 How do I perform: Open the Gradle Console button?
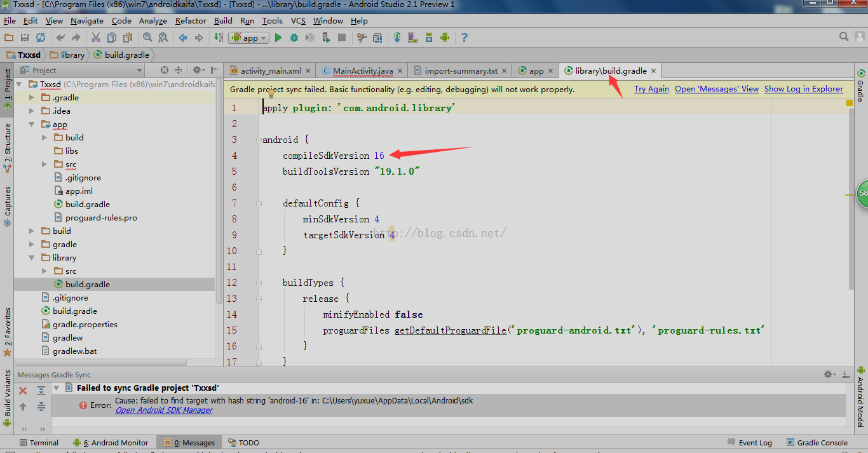(817, 443)
